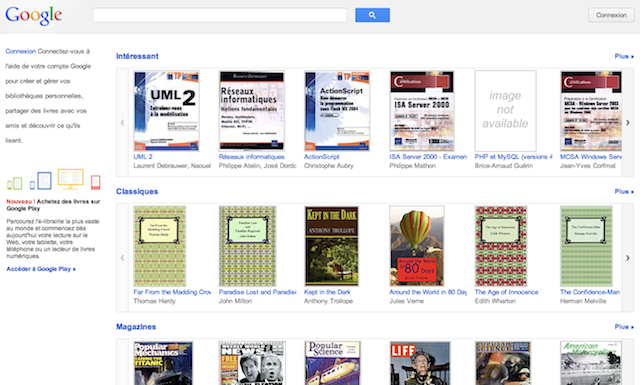Open Around the World in 80 Days cover
The image size is (640, 385).
[x=417, y=246]
